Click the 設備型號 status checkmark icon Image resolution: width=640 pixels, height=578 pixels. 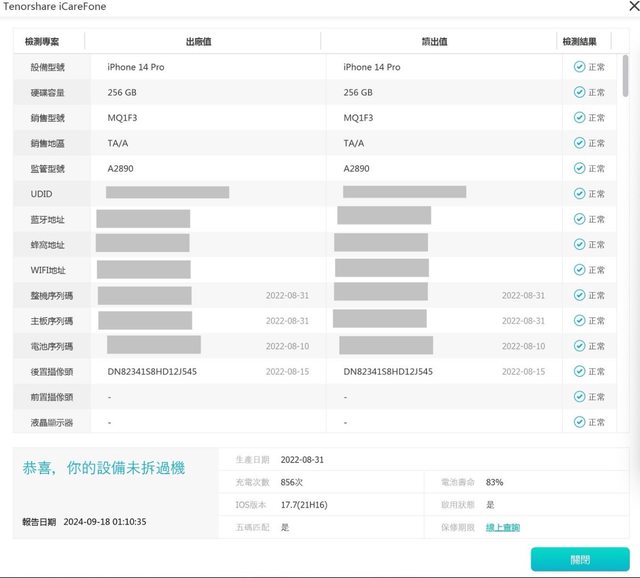coord(579,67)
